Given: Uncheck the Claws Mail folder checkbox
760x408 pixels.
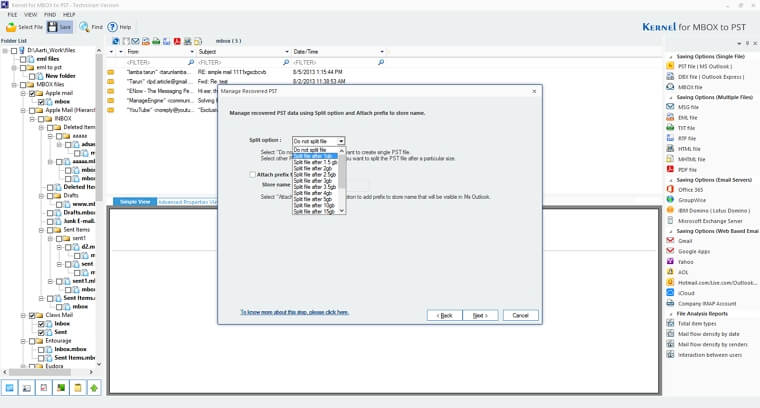Looking at the screenshot, I should [x=32, y=315].
